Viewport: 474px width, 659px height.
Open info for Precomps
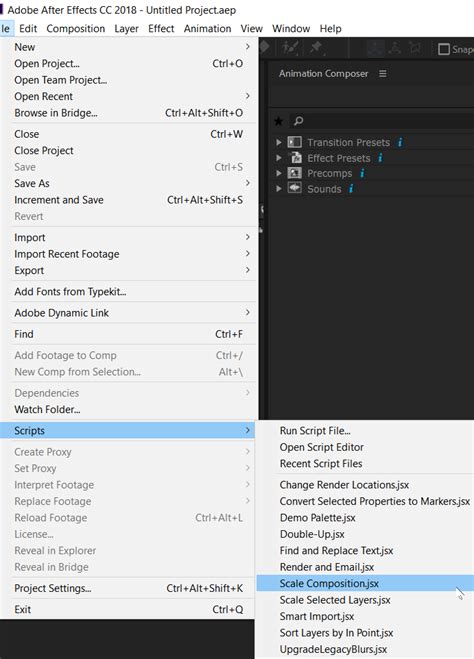(x=362, y=173)
